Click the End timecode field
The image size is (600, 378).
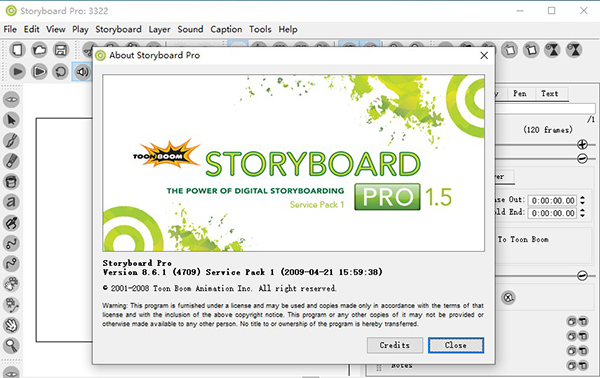[553, 213]
